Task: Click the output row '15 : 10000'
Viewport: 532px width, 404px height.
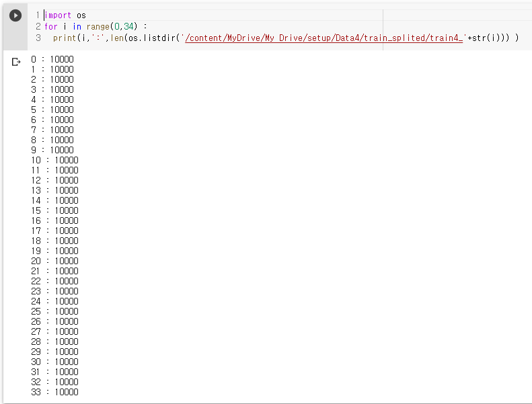Action: [x=54, y=210]
